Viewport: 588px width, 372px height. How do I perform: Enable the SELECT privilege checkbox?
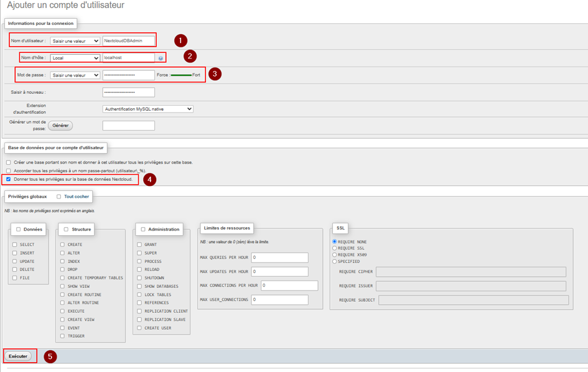pyautogui.click(x=14, y=245)
